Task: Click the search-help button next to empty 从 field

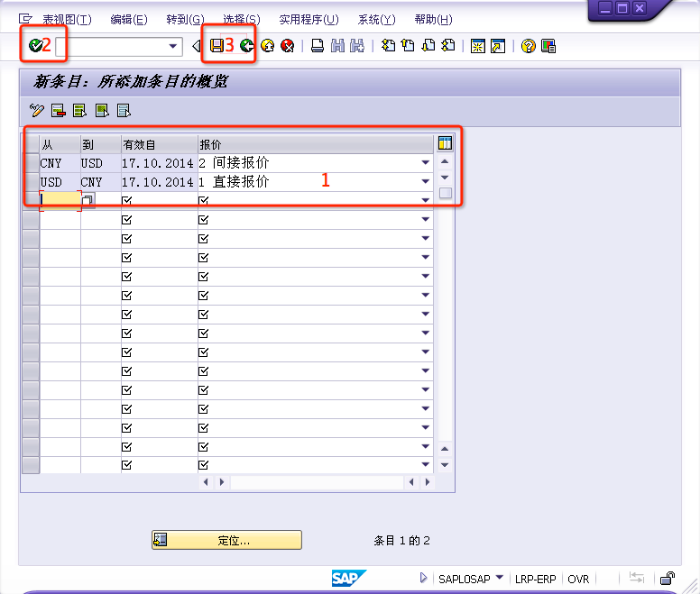Action: click(87, 201)
